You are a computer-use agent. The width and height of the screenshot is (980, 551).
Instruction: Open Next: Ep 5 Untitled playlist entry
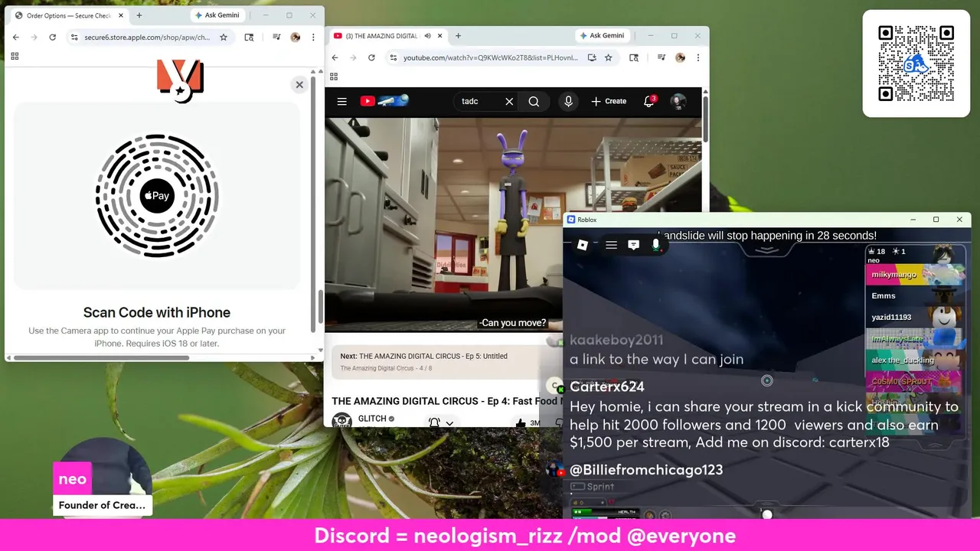tap(445, 361)
